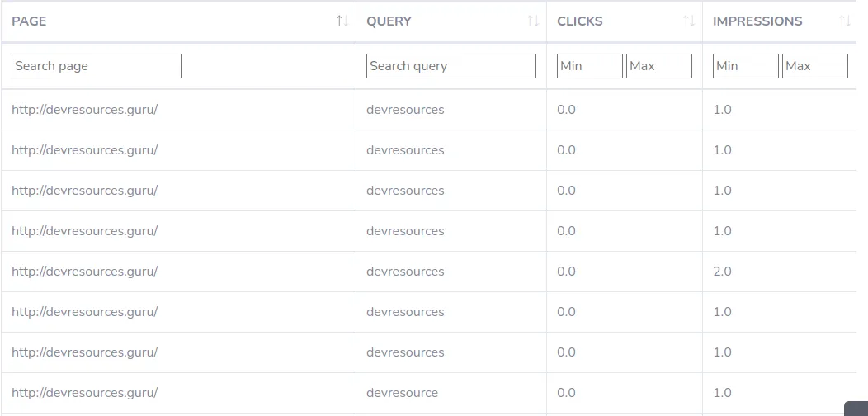Click the Clicks Min filter field
Screen dimensions: 868x416
coord(590,66)
